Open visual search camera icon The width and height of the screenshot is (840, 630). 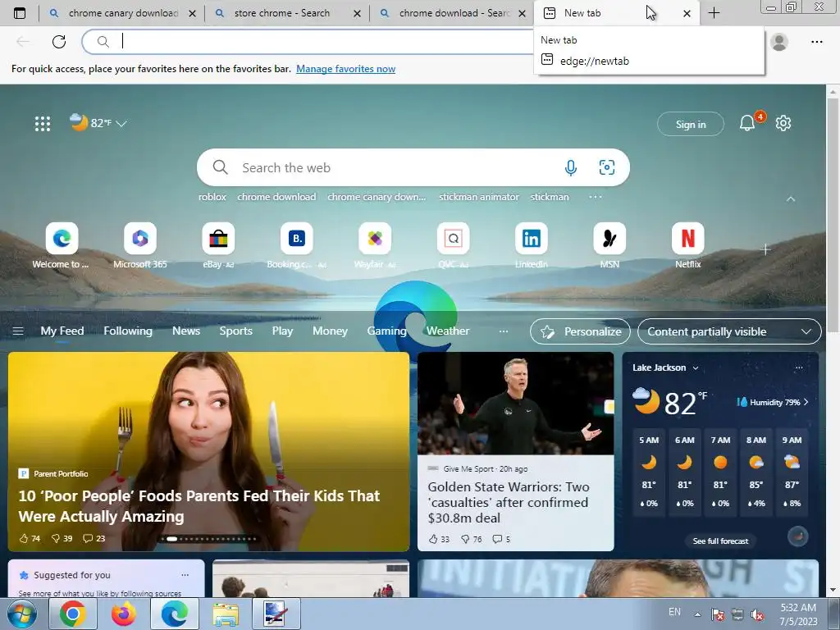606,167
